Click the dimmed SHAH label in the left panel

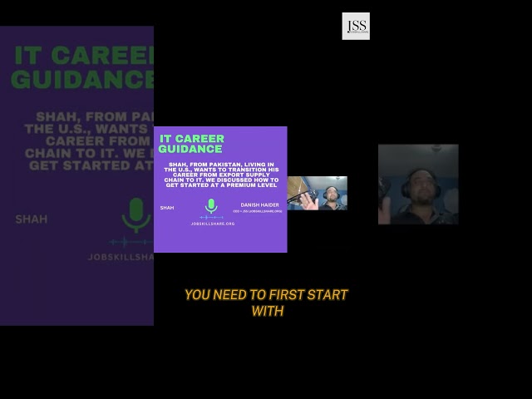click(x=32, y=219)
